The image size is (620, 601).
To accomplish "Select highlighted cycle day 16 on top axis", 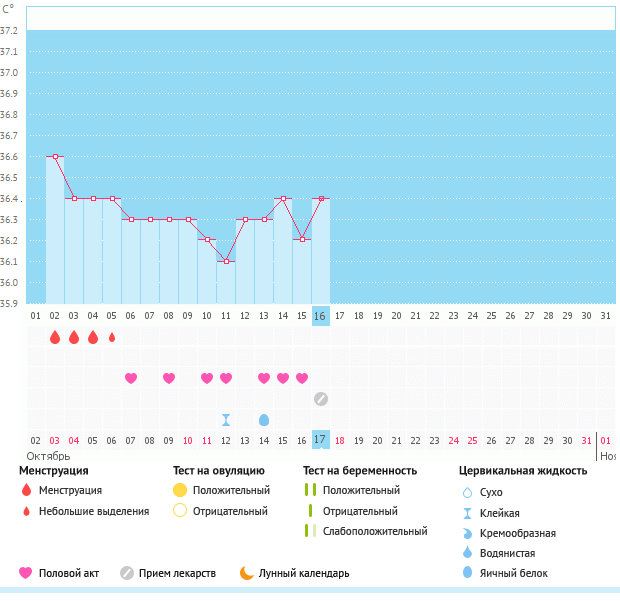I will (320, 316).
